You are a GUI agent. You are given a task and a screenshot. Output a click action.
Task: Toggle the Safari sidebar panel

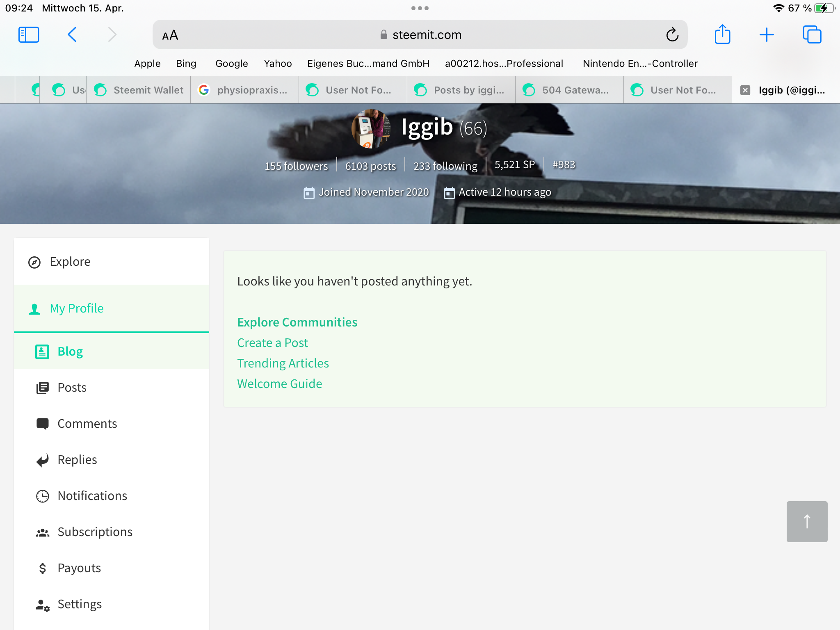click(29, 35)
